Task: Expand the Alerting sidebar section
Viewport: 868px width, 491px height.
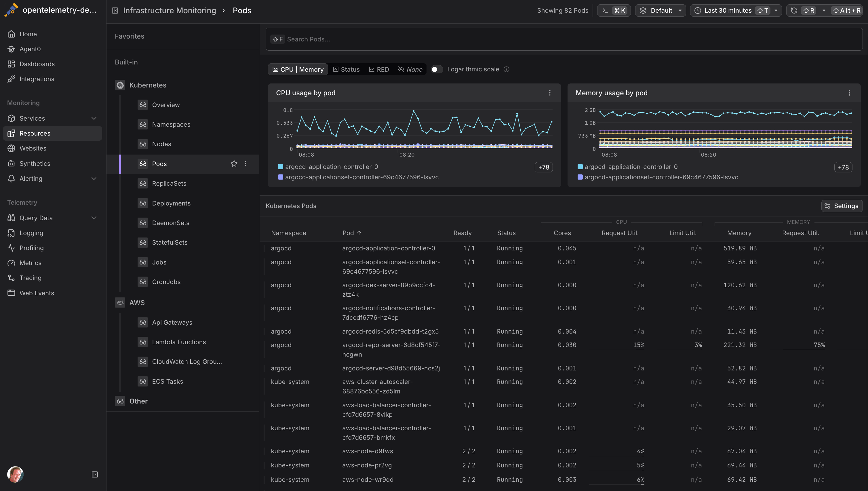Action: point(94,179)
